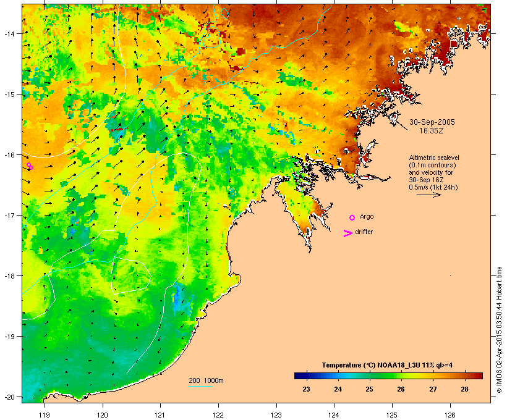
Task: Click the '200 1000m' depth contour label
Action: click(x=206, y=380)
